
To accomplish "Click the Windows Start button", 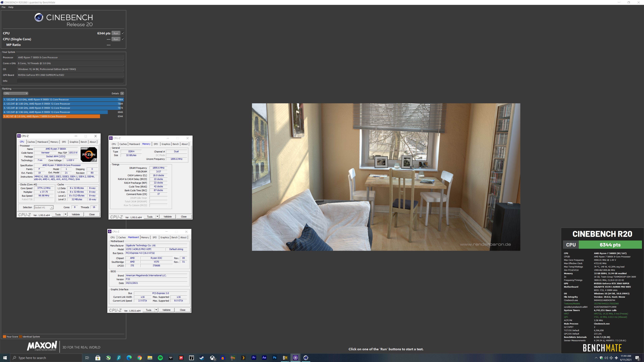I will [5, 358].
